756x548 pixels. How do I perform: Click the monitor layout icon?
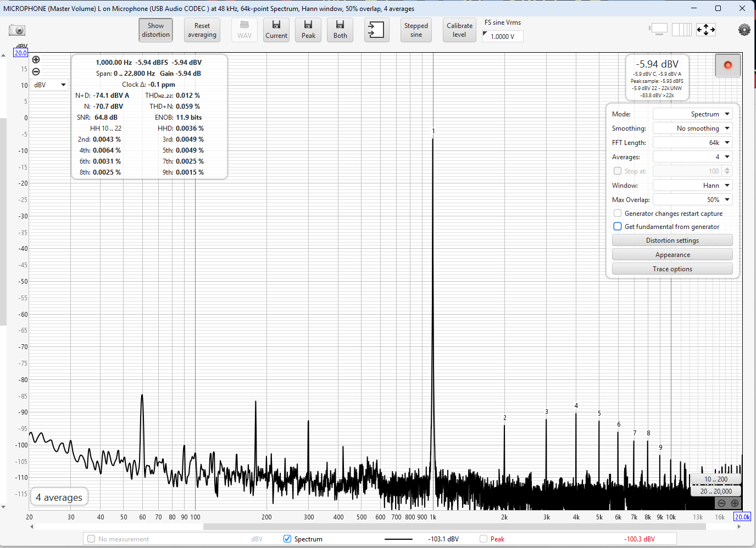[x=658, y=30]
